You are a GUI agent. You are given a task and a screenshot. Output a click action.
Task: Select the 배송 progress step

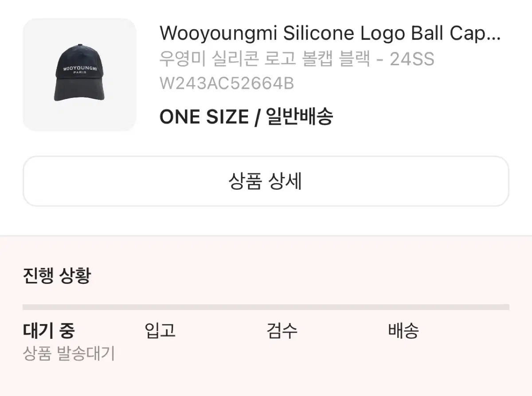tap(403, 330)
